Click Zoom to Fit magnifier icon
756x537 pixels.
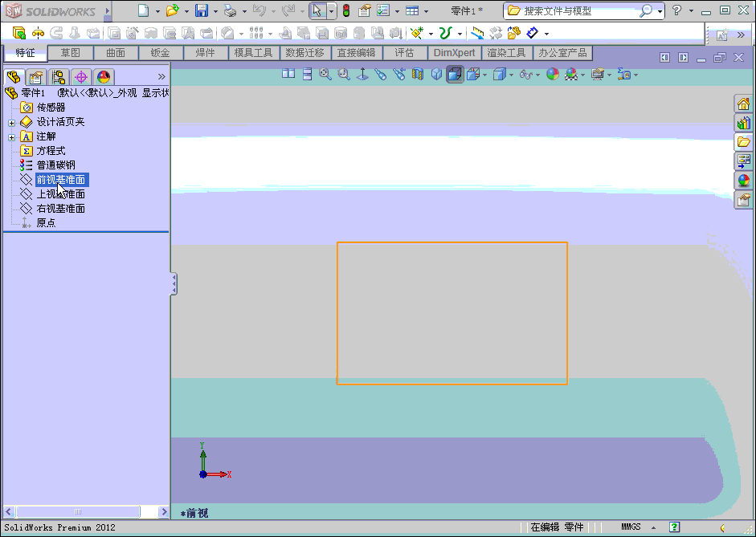(x=325, y=74)
